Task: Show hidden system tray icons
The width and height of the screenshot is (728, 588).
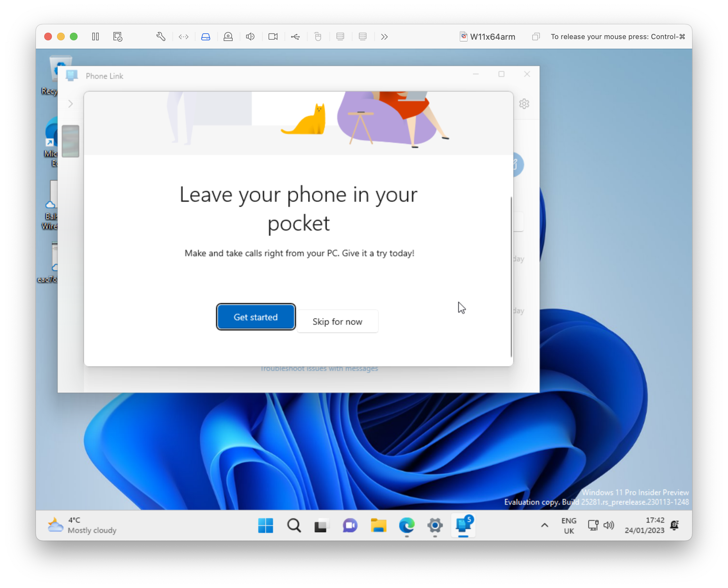Action: 544,525
